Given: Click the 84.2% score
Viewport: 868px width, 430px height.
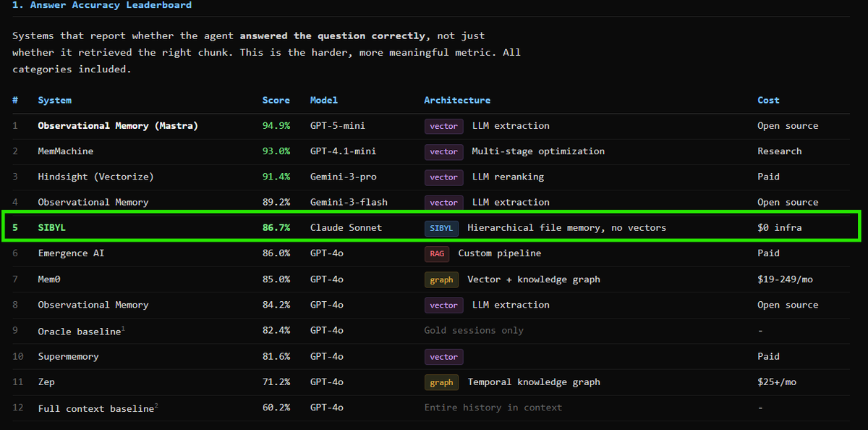Looking at the screenshot, I should [276, 305].
